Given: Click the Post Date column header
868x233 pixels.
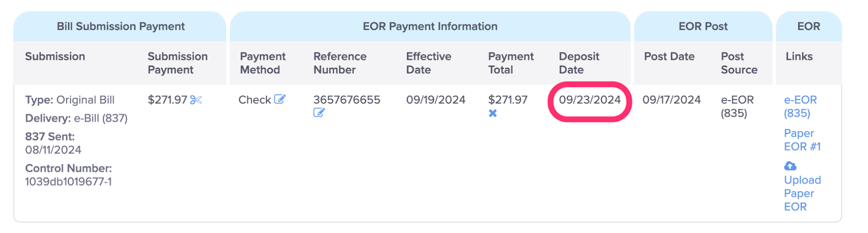Looking at the screenshot, I should coord(669,56).
